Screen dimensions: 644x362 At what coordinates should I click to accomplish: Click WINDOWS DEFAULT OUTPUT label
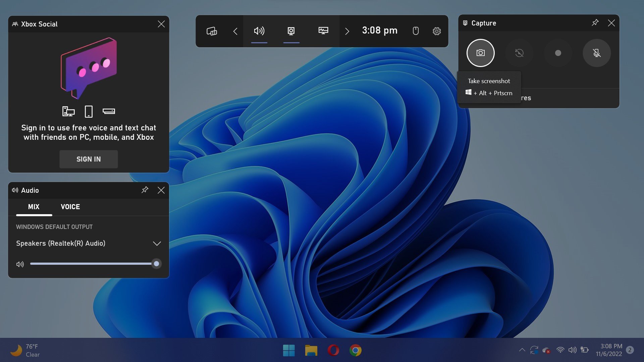tap(54, 227)
